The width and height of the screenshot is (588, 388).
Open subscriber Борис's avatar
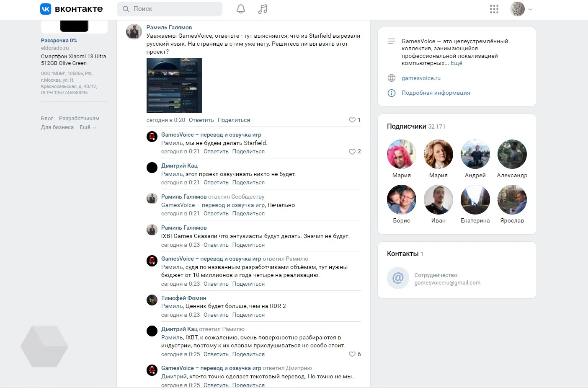click(402, 199)
